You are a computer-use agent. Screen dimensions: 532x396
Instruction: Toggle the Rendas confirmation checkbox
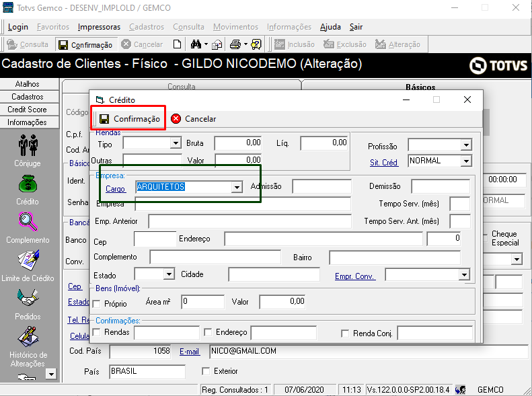point(96,332)
